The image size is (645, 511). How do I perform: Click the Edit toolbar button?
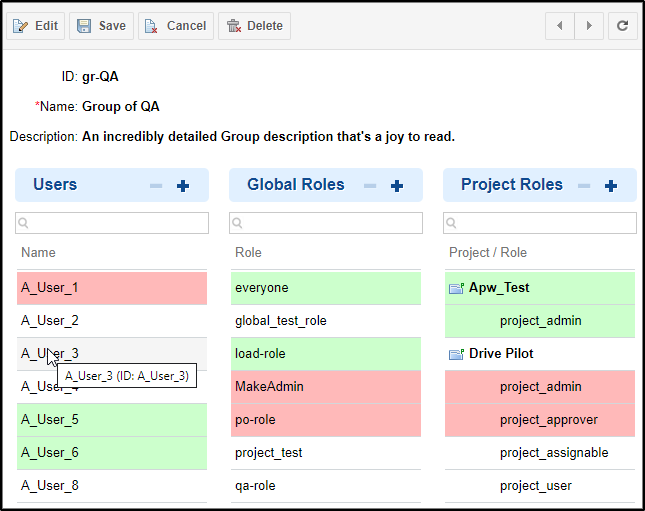(x=35, y=26)
